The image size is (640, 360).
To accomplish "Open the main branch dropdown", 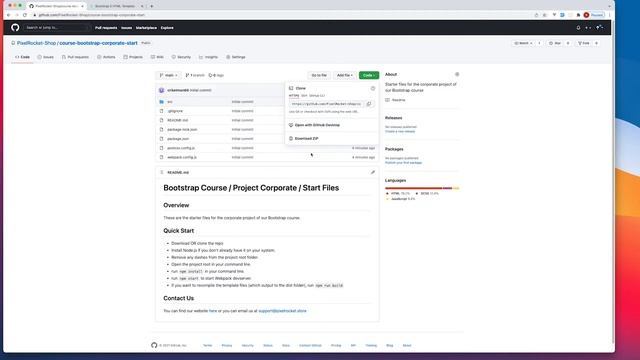I will 169,75.
